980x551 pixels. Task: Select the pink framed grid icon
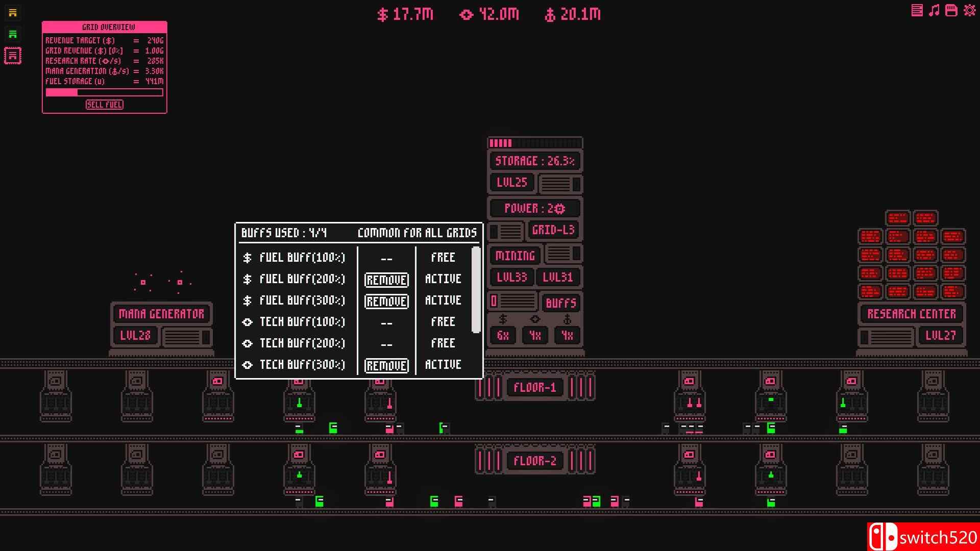pos(13,56)
